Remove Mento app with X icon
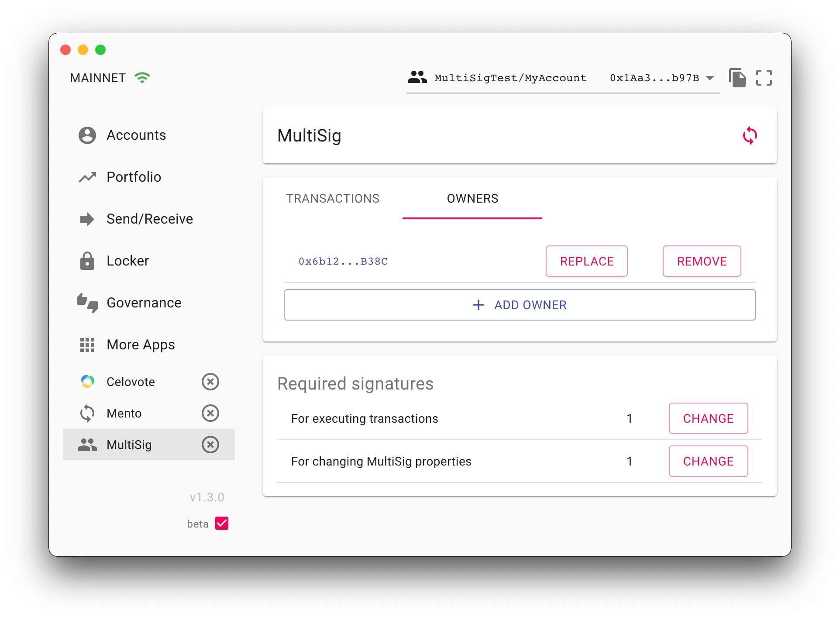This screenshot has height=621, width=840. click(210, 413)
